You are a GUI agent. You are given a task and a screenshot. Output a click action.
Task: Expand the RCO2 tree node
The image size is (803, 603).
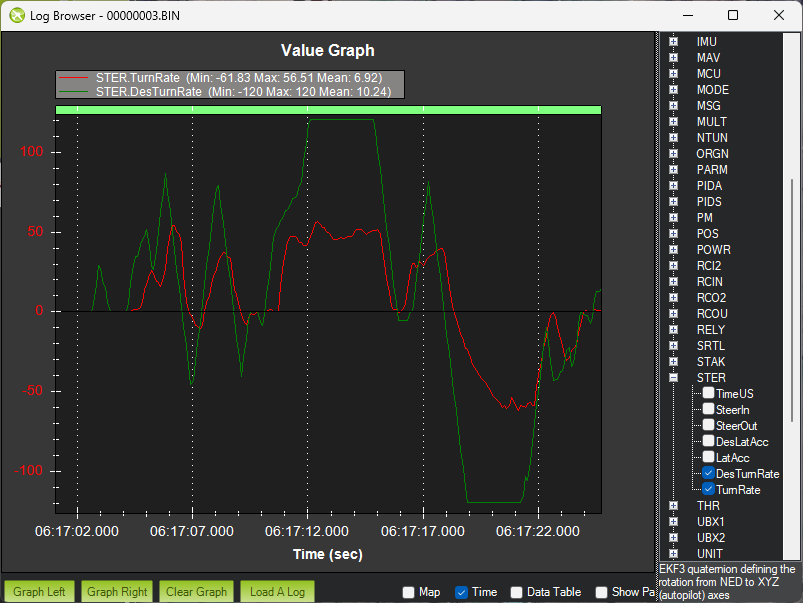point(673,298)
